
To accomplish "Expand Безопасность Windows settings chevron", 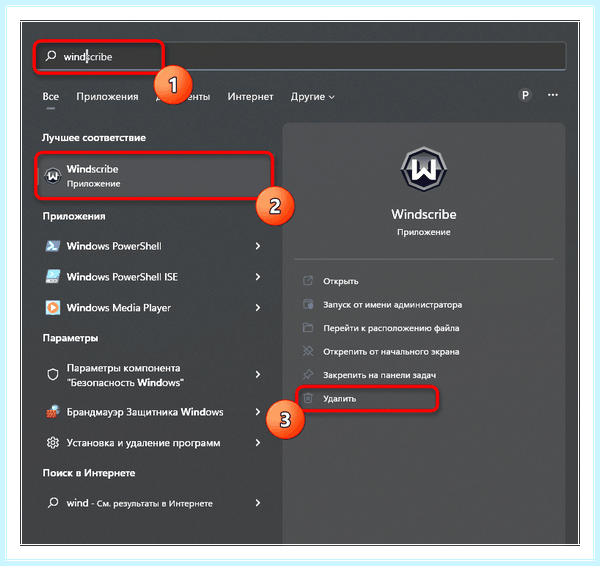I will tap(258, 374).
